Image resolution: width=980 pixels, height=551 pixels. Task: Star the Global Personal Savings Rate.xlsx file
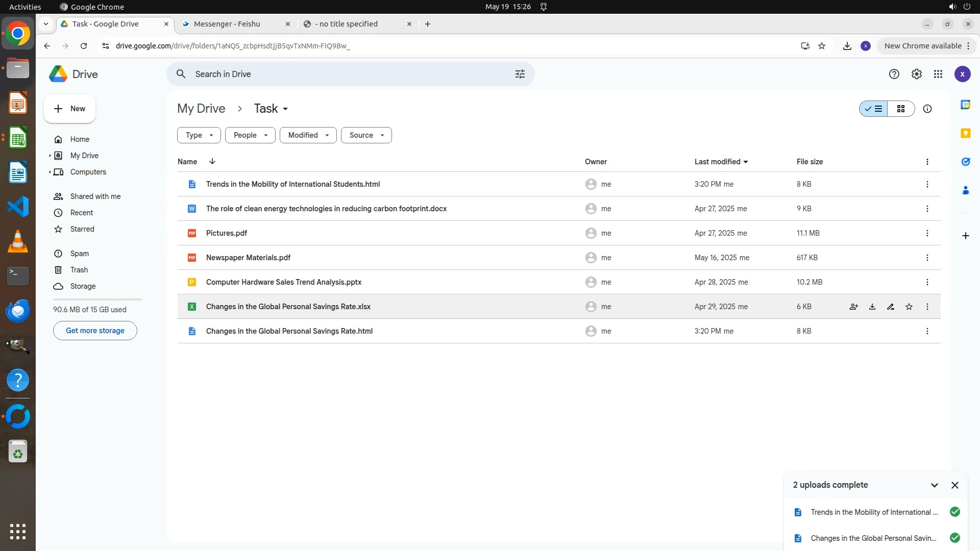[x=909, y=307]
